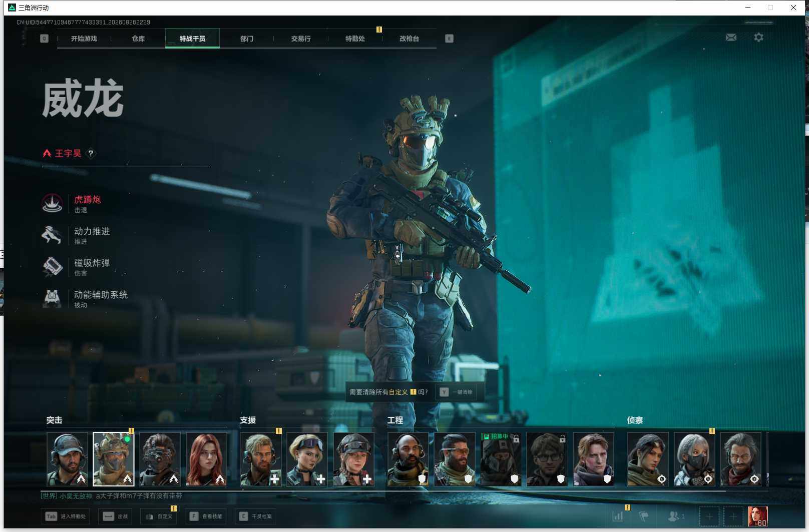Select the 动力推进 skill icon
This screenshot has height=532, width=809.
pyautogui.click(x=52, y=235)
